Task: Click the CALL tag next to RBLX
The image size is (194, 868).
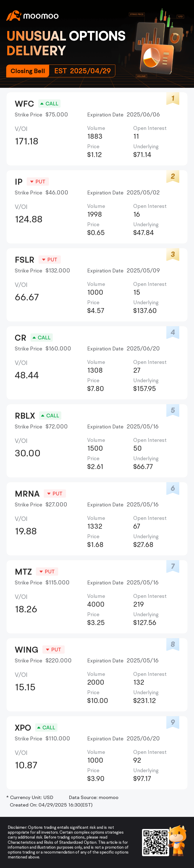Action: 50,416
